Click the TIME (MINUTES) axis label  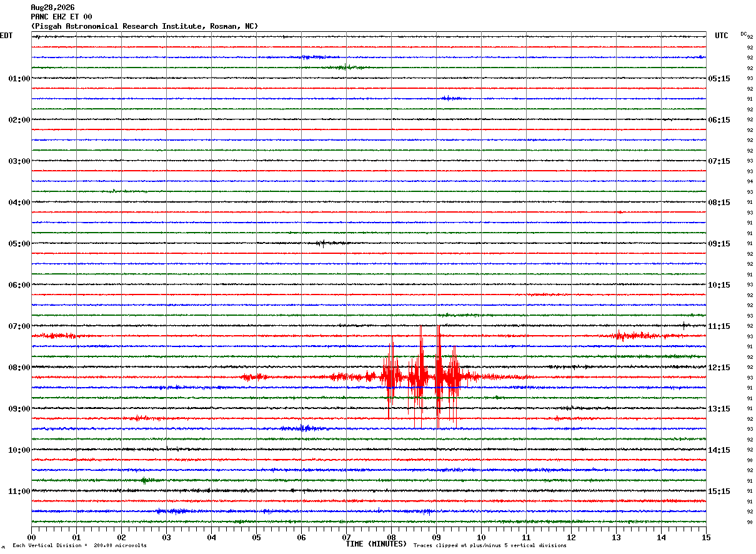tap(376, 544)
